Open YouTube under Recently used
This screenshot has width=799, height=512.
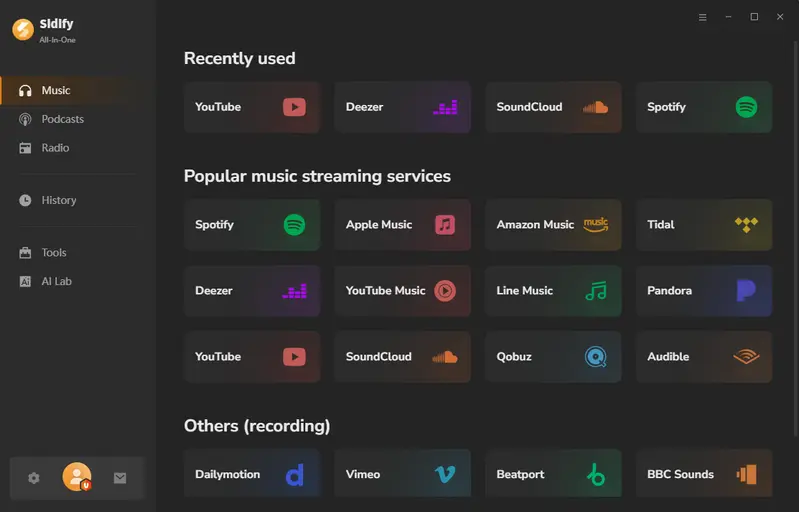point(251,107)
